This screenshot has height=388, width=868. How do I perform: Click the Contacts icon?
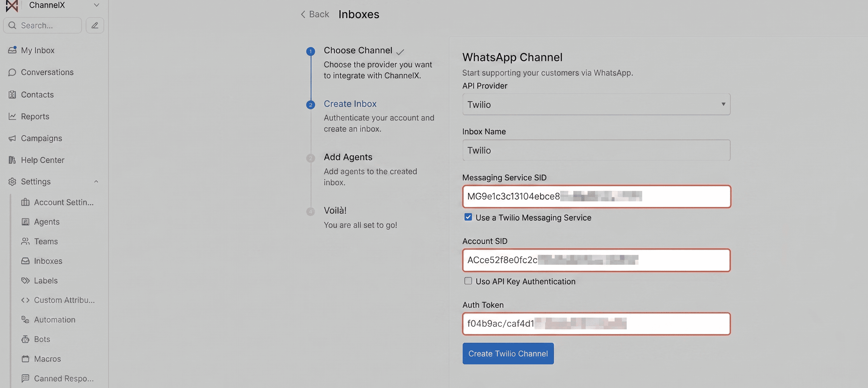pos(12,94)
